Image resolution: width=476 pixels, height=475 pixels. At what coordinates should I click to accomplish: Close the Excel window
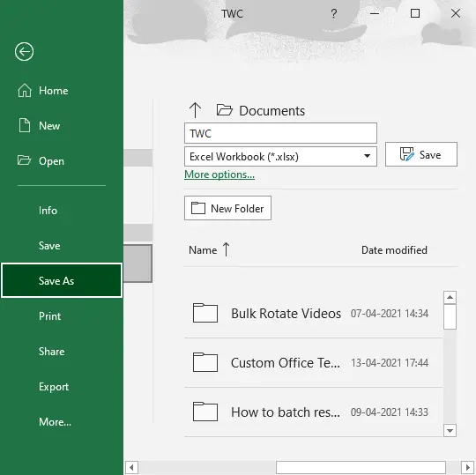[x=456, y=13]
